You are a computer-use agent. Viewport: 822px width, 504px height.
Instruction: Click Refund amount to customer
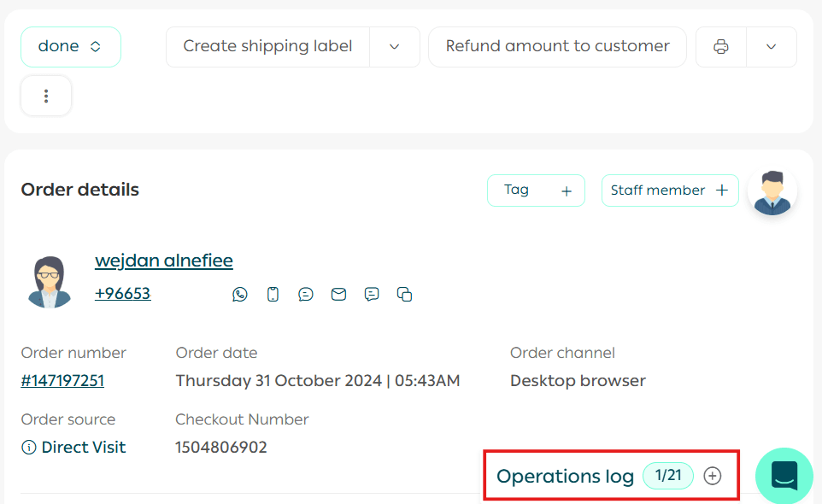[x=557, y=47]
